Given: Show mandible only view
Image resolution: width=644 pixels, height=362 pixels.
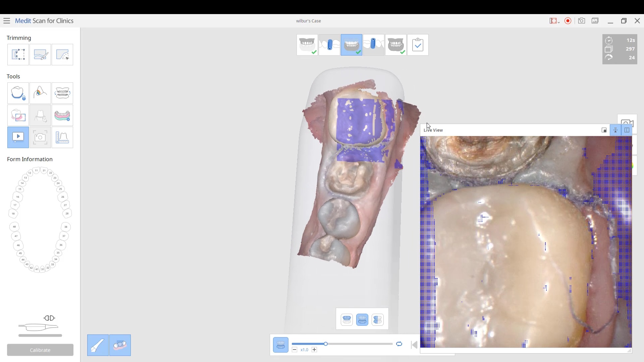Looking at the screenshot, I should tap(362, 320).
